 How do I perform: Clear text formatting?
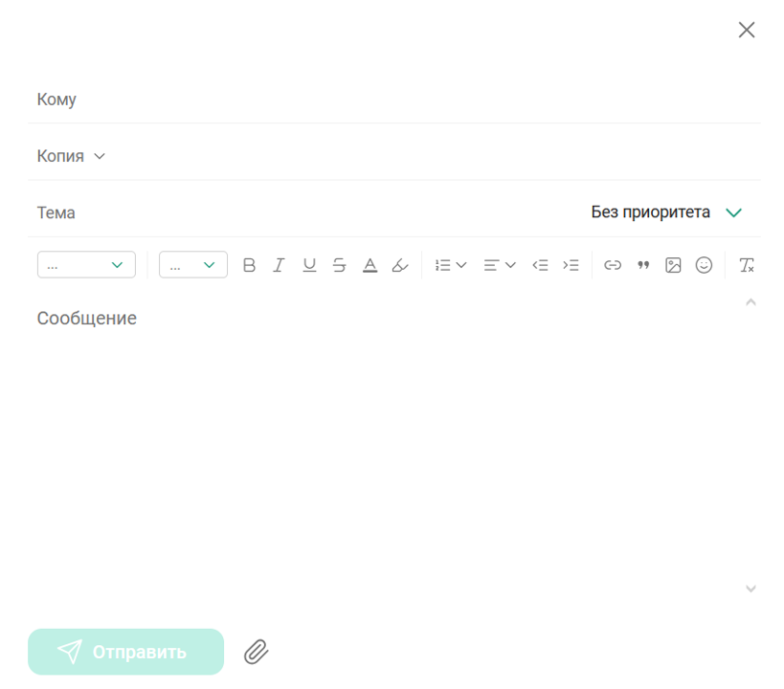pos(747,265)
